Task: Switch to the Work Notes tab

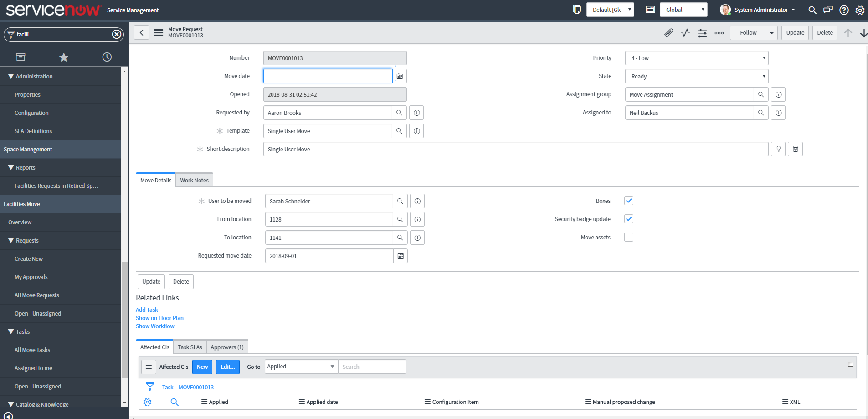Action: click(194, 180)
